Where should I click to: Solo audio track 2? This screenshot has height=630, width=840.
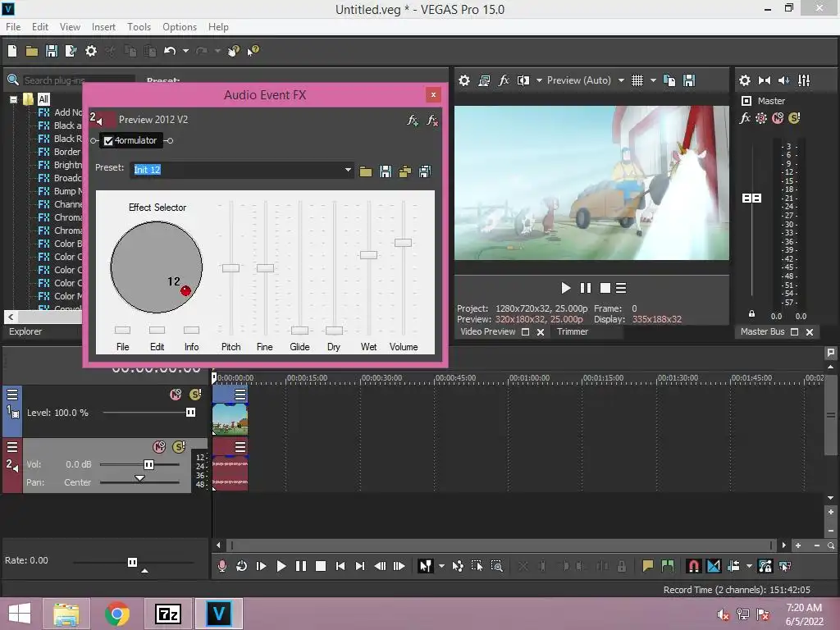tap(179, 447)
